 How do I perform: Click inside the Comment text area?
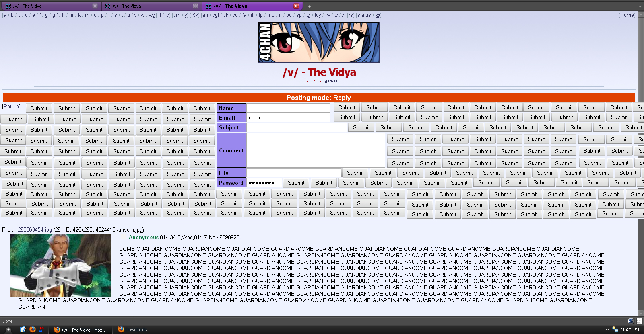316,150
